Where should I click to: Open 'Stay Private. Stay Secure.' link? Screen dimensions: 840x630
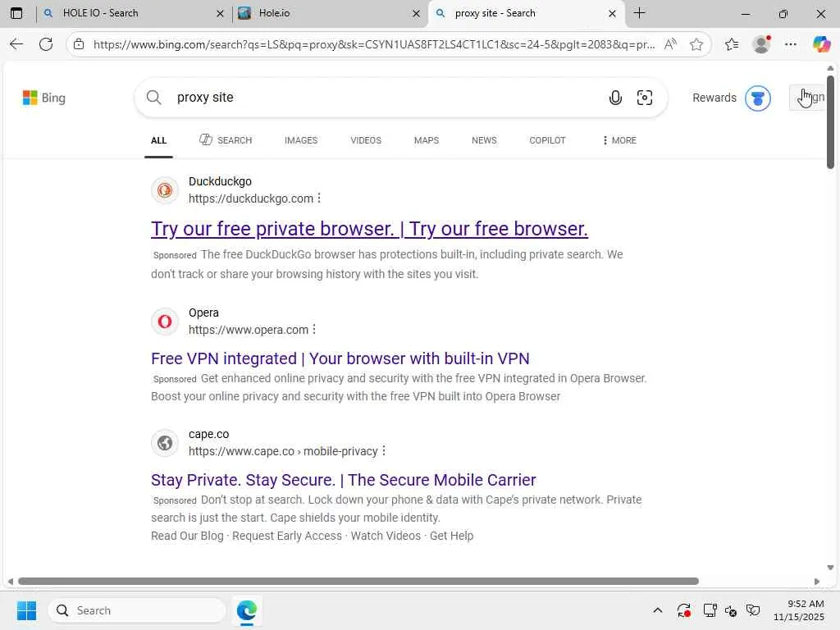(x=344, y=480)
